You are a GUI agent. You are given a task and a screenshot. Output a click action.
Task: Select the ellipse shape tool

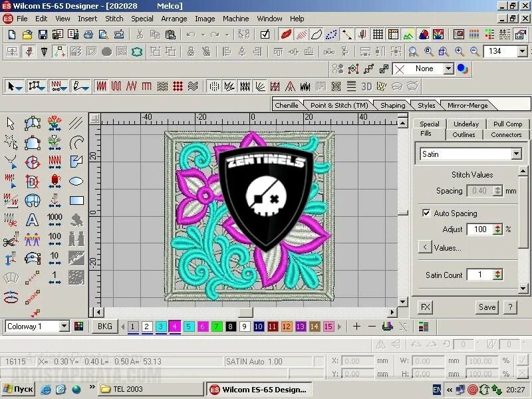pos(76,181)
